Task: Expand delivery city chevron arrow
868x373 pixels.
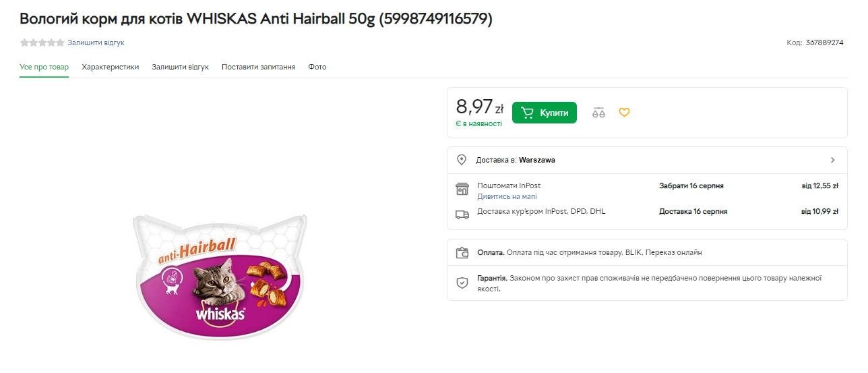Action: (x=832, y=160)
